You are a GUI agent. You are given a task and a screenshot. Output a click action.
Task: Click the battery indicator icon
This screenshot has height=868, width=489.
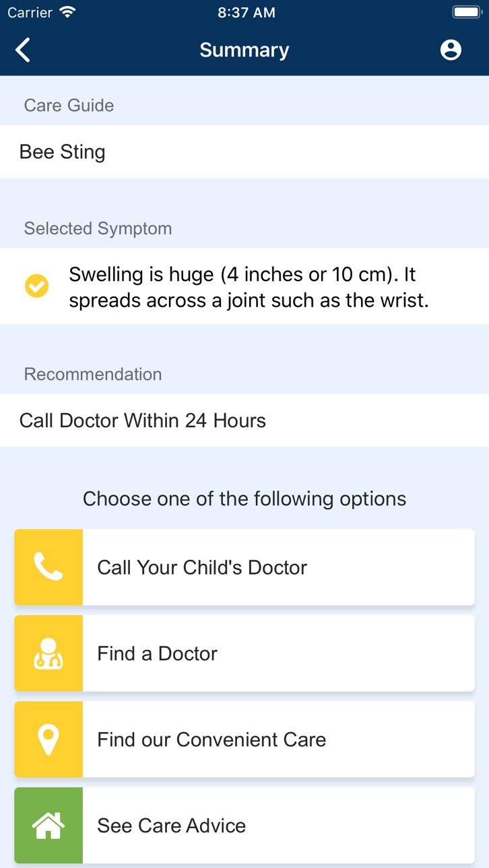(467, 13)
